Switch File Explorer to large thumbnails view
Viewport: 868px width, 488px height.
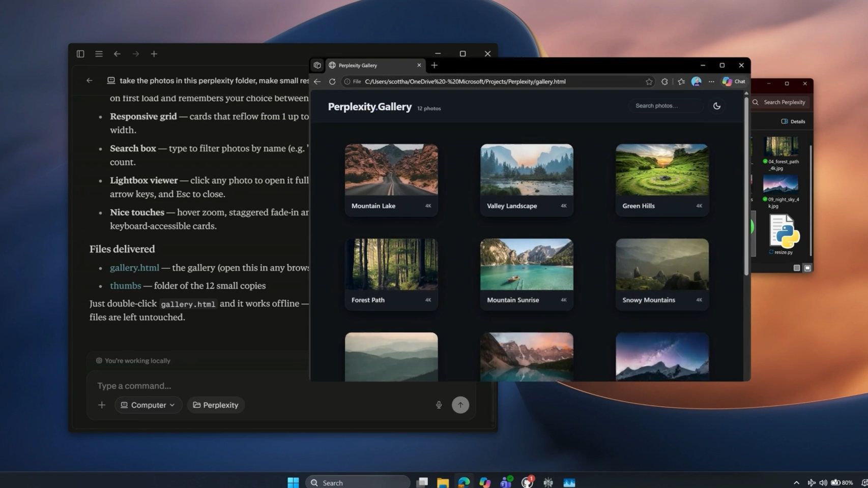coord(807,268)
